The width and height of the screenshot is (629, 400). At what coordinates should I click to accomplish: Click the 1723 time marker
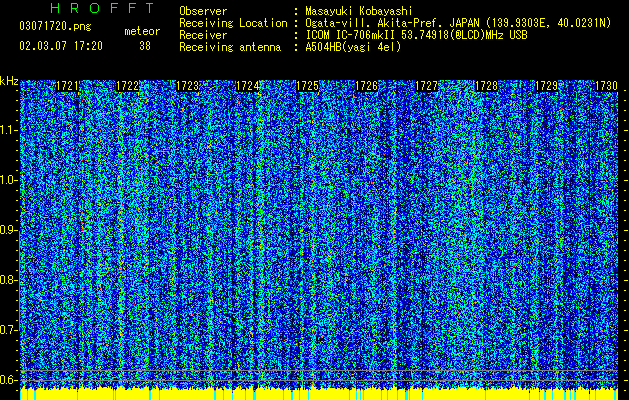pos(187,86)
